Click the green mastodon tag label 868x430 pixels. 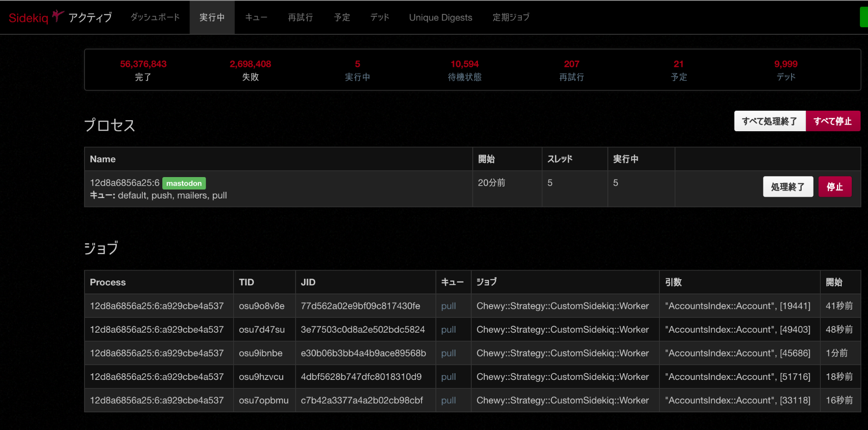184,183
